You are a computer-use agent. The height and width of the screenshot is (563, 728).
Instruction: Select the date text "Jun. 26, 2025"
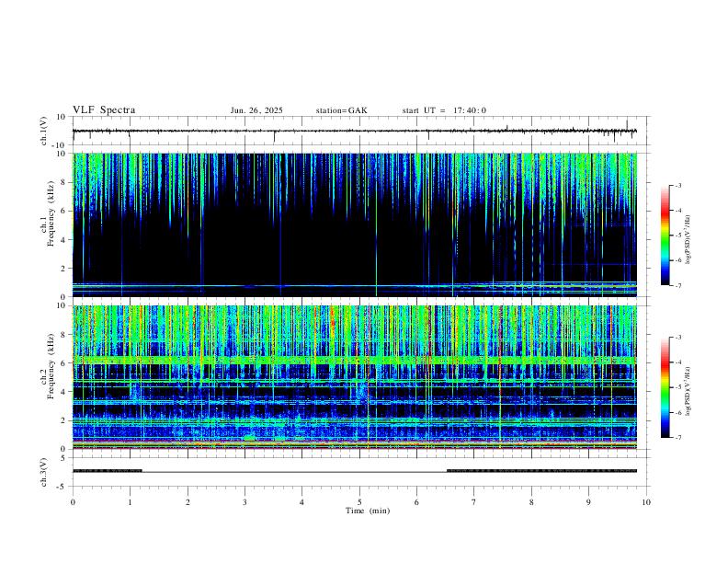pos(256,110)
